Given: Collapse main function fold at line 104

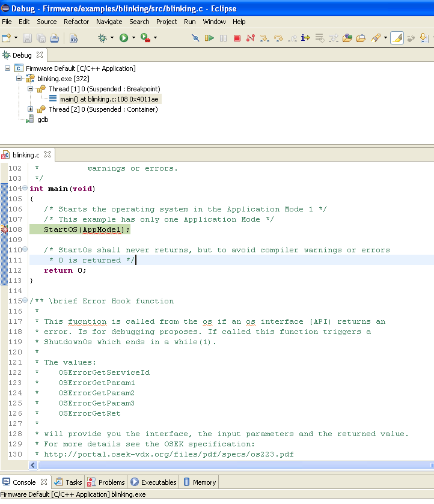Looking at the screenshot, I should 25,188.
